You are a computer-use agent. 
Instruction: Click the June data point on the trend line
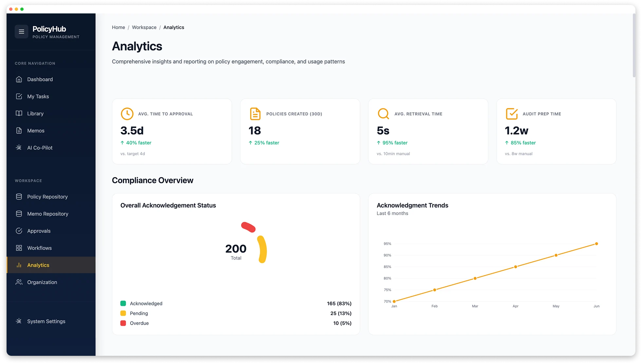point(596,244)
